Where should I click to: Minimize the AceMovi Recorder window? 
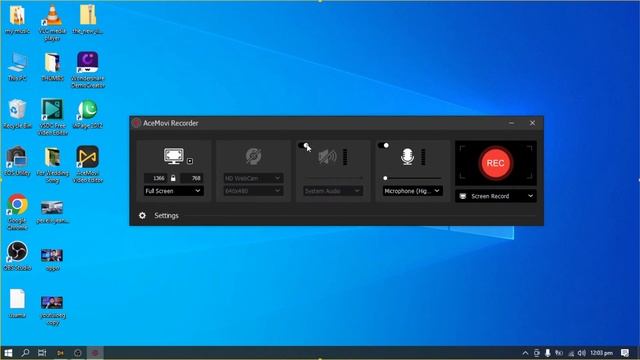[511, 123]
